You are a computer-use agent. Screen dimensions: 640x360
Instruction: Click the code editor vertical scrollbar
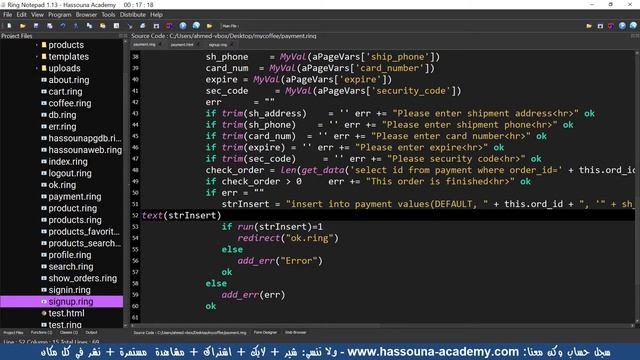pos(637,188)
